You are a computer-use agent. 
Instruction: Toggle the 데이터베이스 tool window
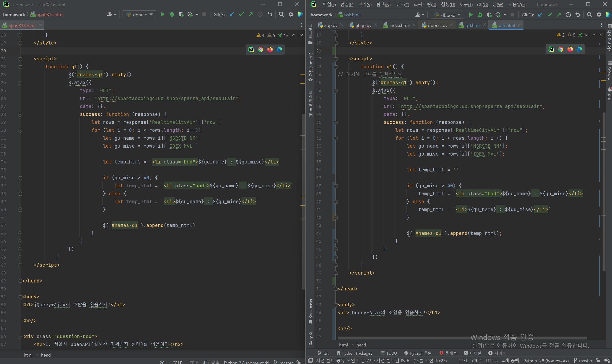coord(609,38)
